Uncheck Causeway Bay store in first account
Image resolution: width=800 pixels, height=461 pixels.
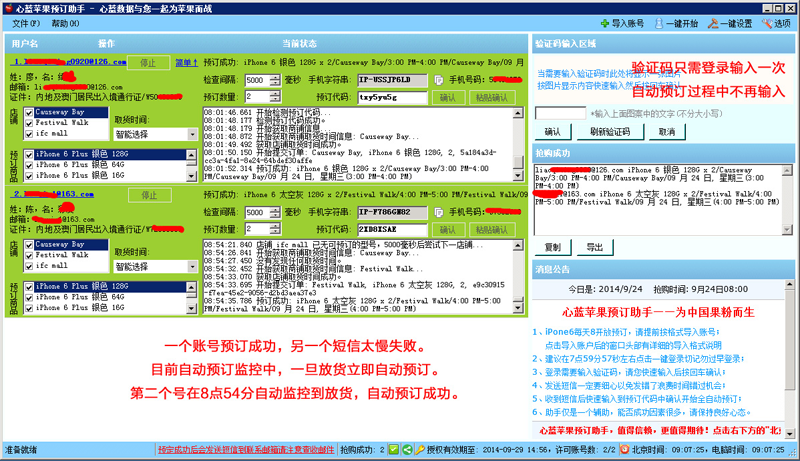29,112
